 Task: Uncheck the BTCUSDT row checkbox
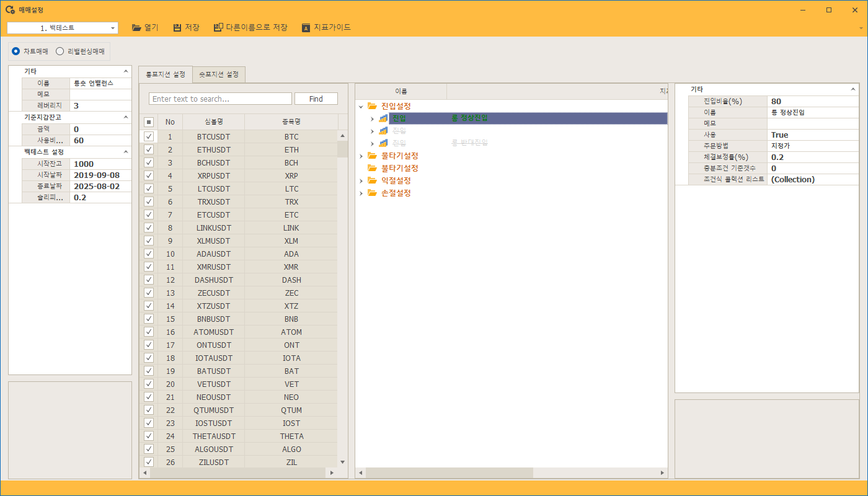pyautogui.click(x=149, y=136)
